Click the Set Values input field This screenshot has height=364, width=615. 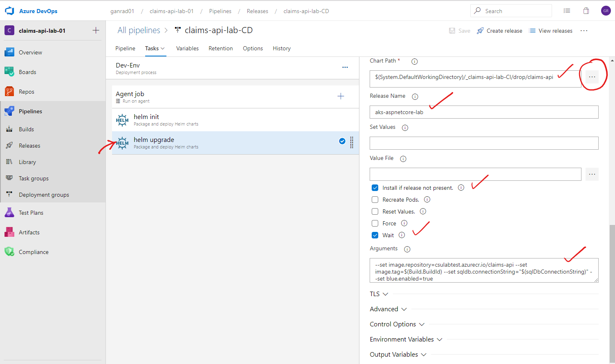[484, 143]
